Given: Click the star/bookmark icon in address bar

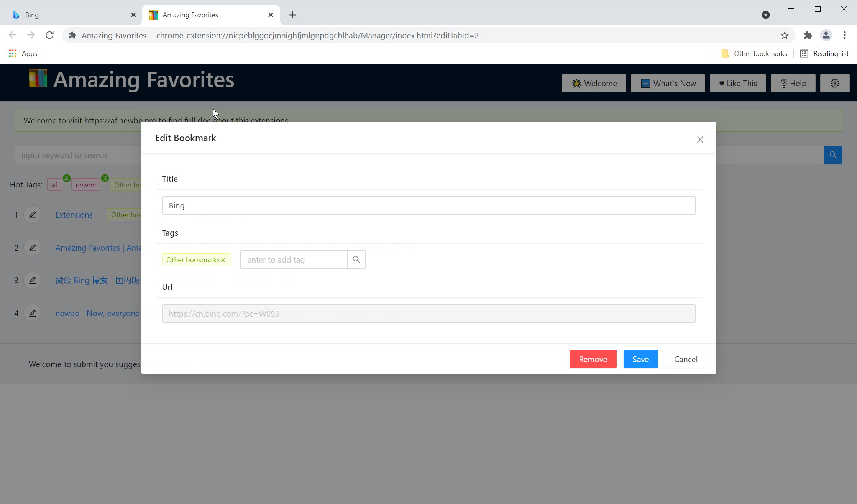Looking at the screenshot, I should (x=785, y=35).
